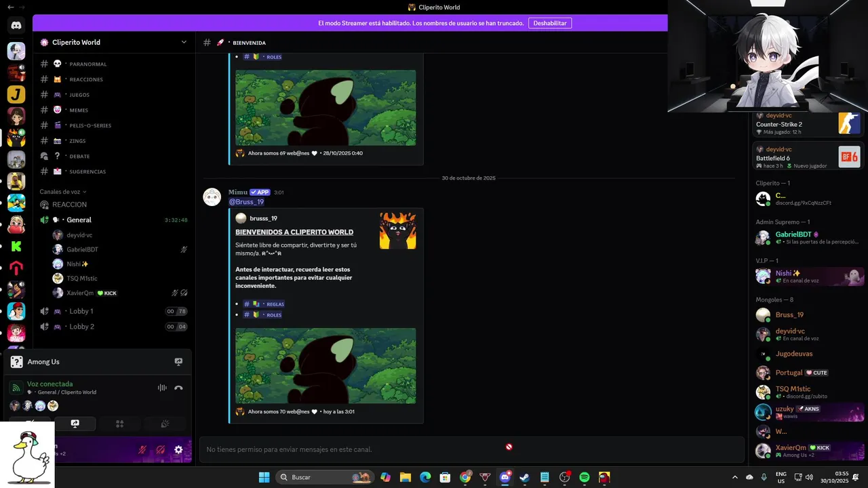Click Deshabilitar streamer mode button
The image size is (868, 488).
pos(550,23)
